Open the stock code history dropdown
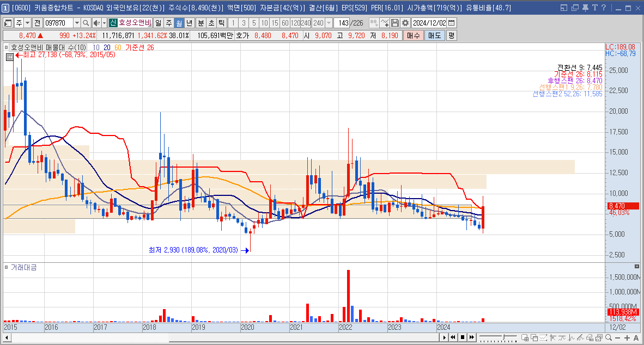This screenshot has width=644, height=345. 76,23
